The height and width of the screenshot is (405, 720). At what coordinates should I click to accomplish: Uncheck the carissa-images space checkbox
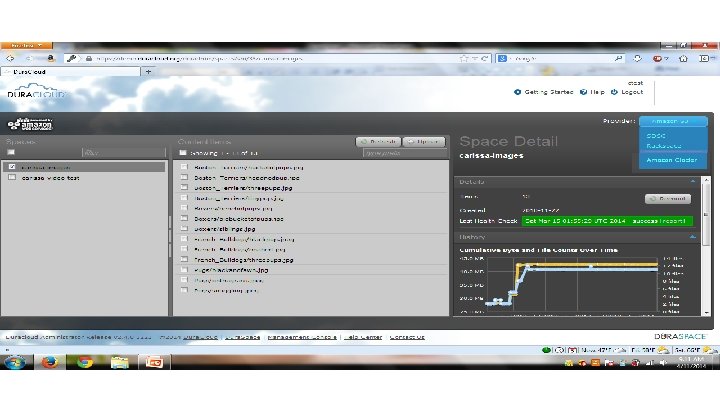coord(12,167)
